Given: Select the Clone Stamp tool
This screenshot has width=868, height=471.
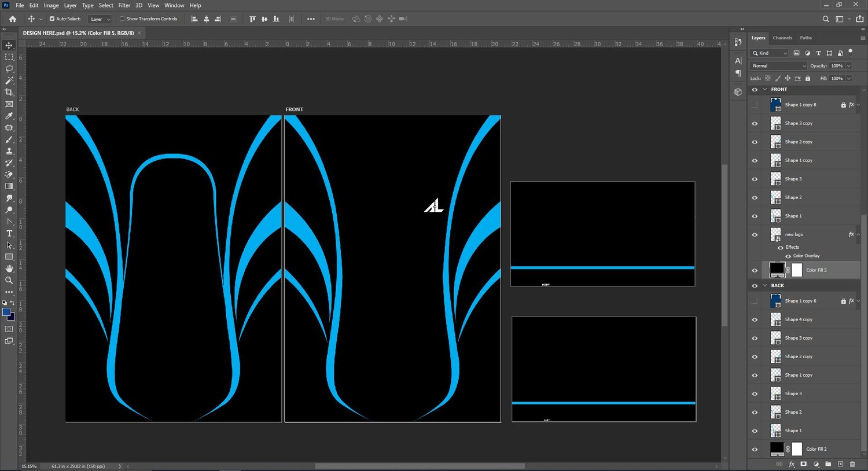Looking at the screenshot, I should tap(9, 151).
